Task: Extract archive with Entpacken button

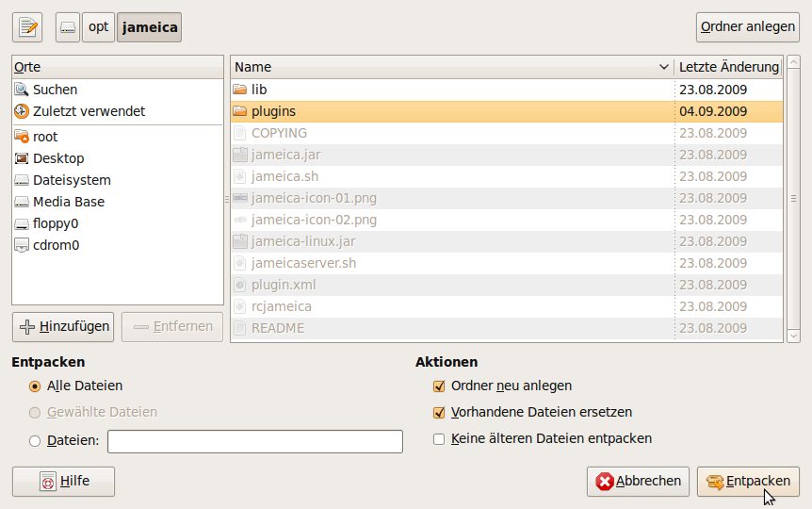Action: tap(748, 482)
